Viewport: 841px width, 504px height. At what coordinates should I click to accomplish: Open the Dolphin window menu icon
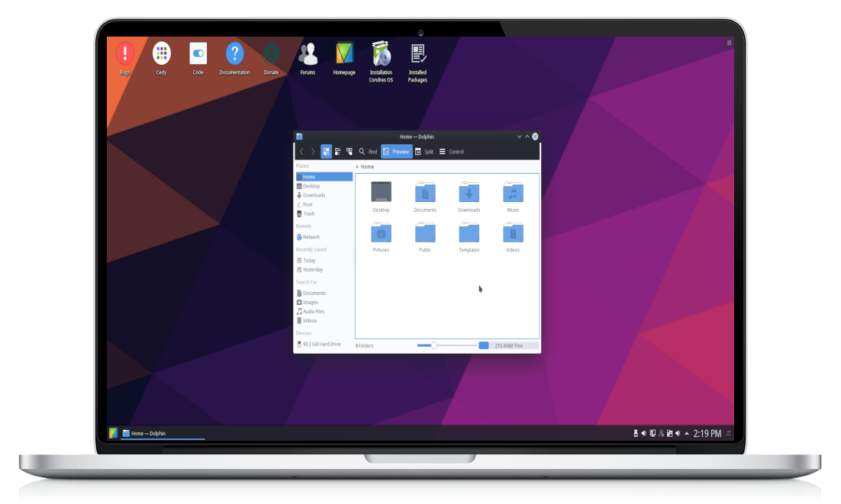299,136
